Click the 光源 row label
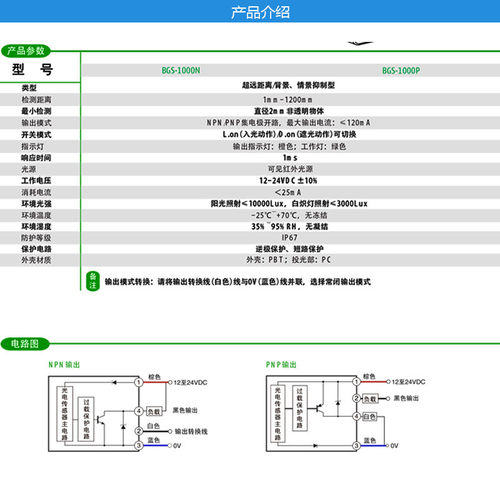The height and width of the screenshot is (500, 500). tap(29, 169)
